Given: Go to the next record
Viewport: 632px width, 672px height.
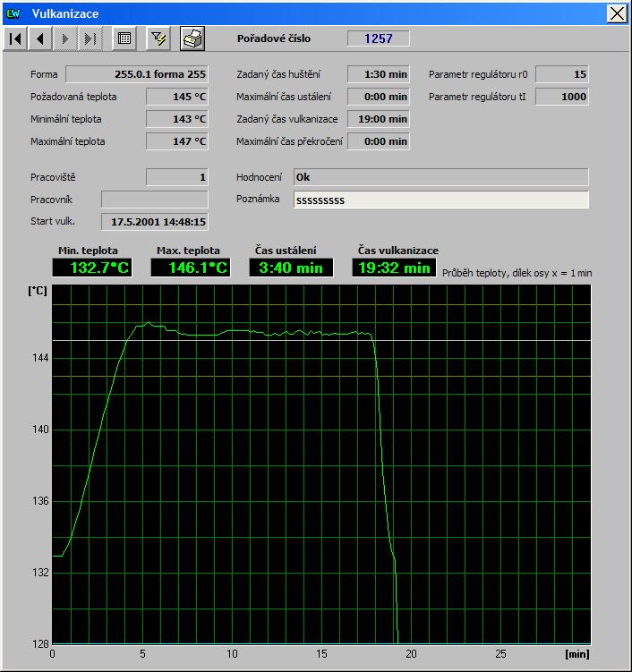Looking at the screenshot, I should (64, 38).
